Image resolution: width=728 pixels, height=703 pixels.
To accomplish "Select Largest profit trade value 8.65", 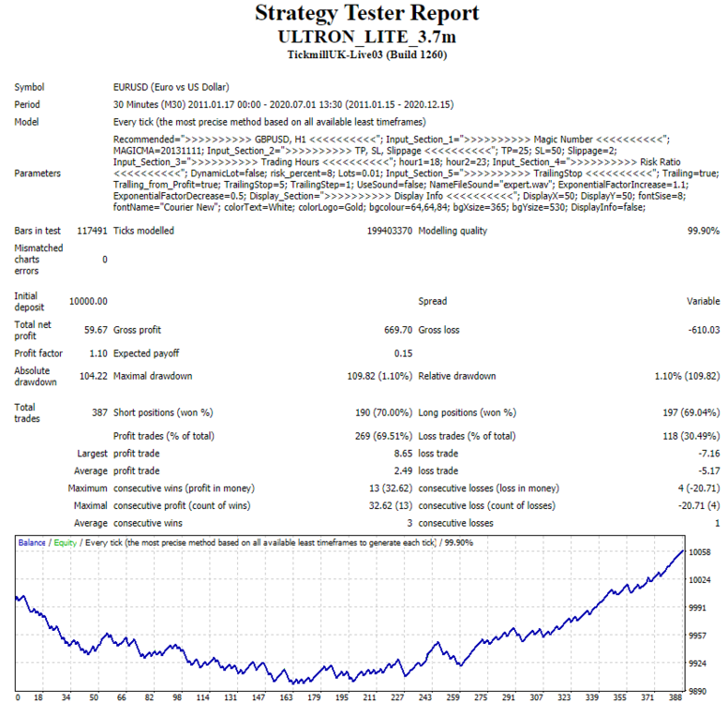I will (403, 454).
